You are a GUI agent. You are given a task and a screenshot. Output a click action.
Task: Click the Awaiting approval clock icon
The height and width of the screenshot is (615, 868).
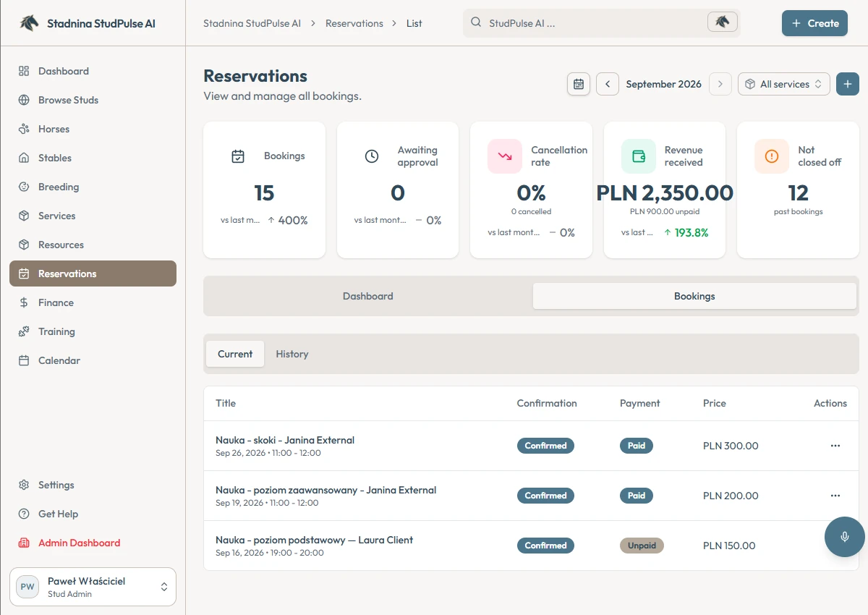[372, 156]
